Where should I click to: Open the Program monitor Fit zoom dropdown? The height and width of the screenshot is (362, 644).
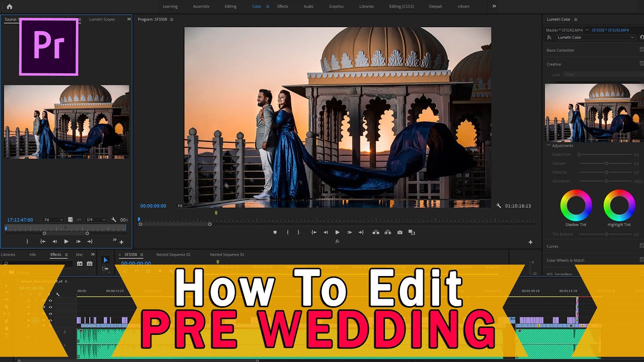click(x=180, y=206)
